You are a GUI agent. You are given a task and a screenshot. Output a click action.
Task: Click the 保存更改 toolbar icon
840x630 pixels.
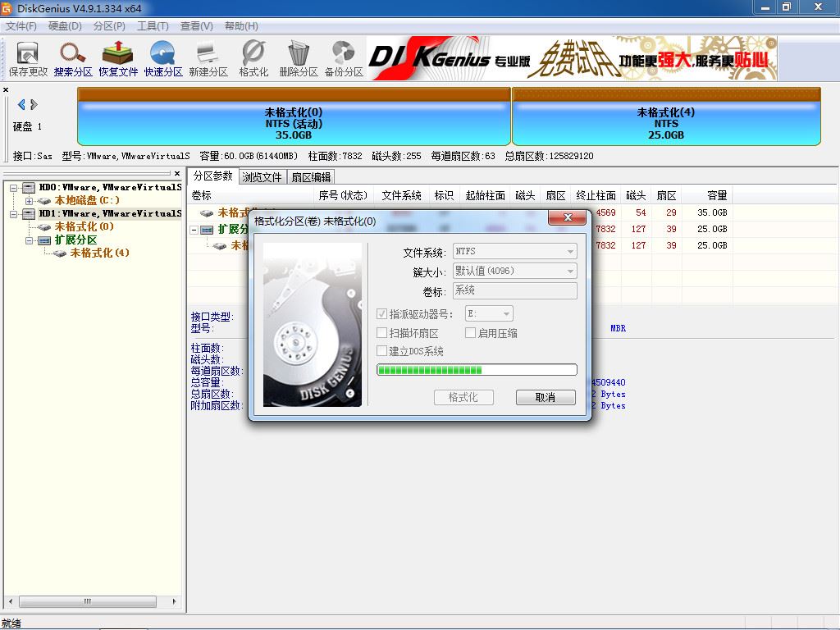(28, 59)
